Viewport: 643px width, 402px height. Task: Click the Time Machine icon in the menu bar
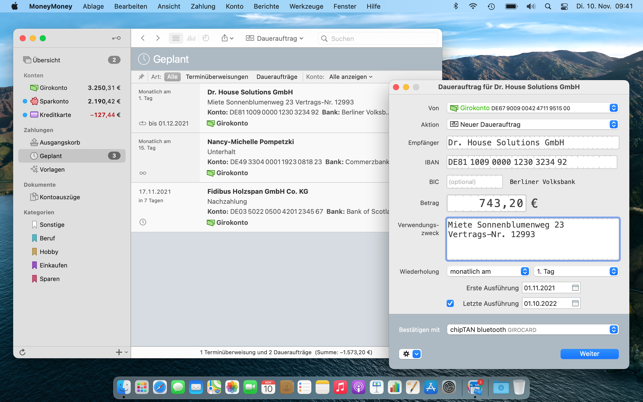(x=491, y=6)
